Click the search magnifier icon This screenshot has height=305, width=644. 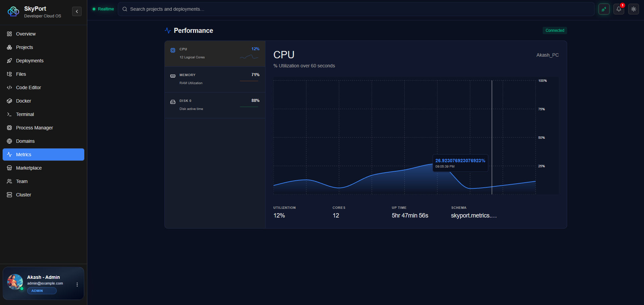[x=125, y=9]
